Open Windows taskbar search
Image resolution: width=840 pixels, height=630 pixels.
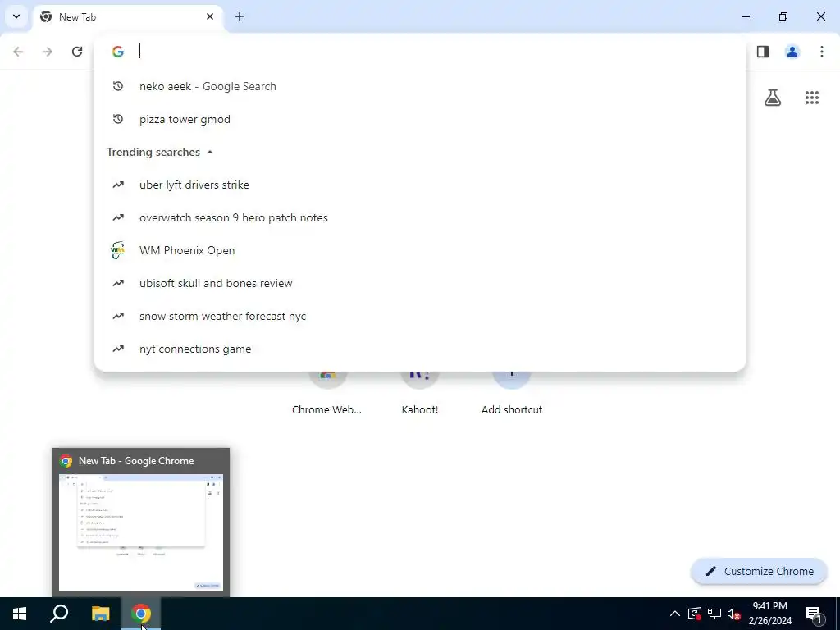[x=59, y=614]
